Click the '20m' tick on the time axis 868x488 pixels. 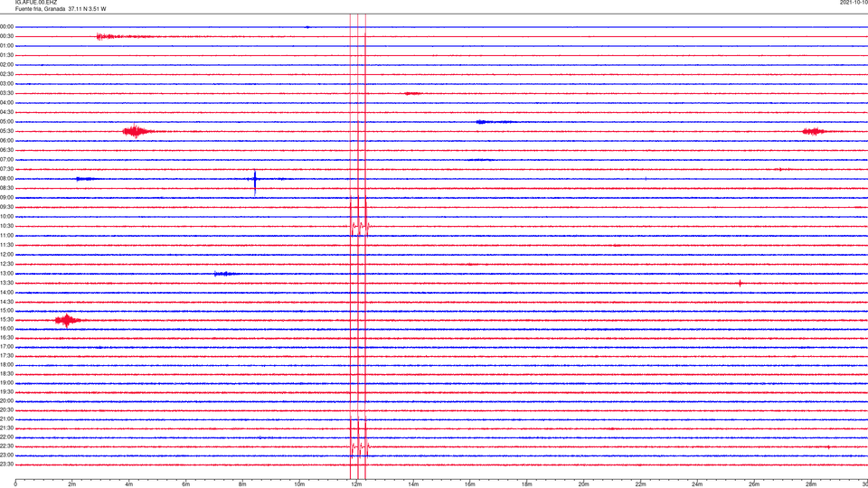pyautogui.click(x=583, y=484)
